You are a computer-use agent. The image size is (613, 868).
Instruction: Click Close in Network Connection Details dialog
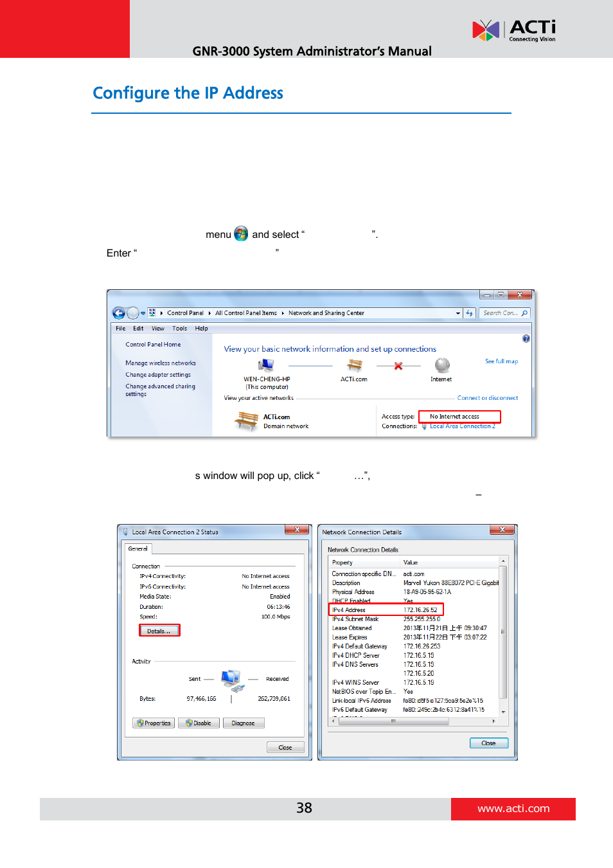(x=489, y=743)
